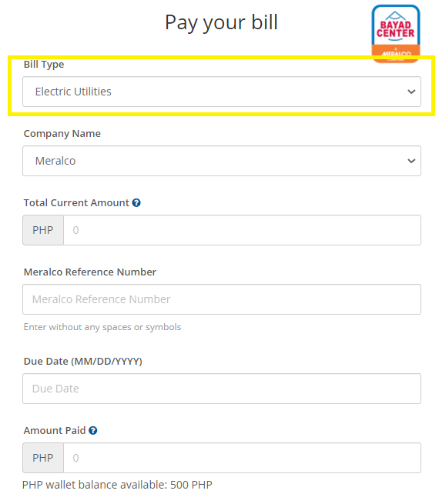Open help icon beside Amount Paid
This screenshot has width=439, height=504.
point(93,430)
